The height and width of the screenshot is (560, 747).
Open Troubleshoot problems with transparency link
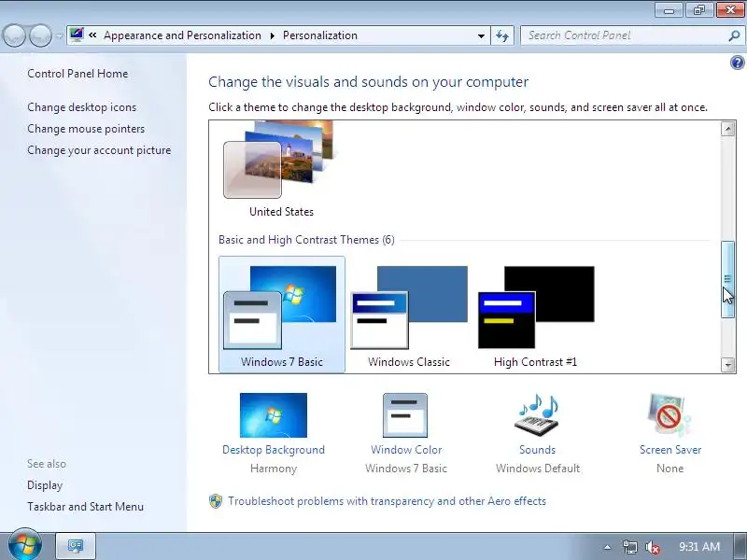387,501
